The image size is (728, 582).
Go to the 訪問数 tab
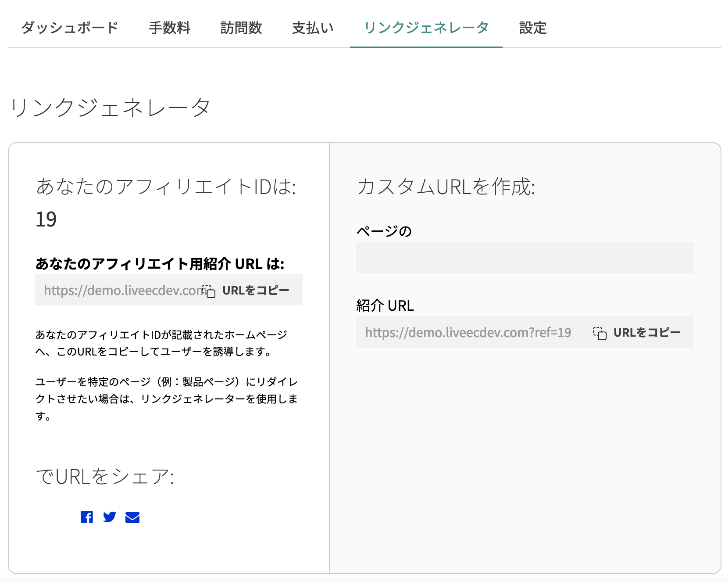point(241,28)
